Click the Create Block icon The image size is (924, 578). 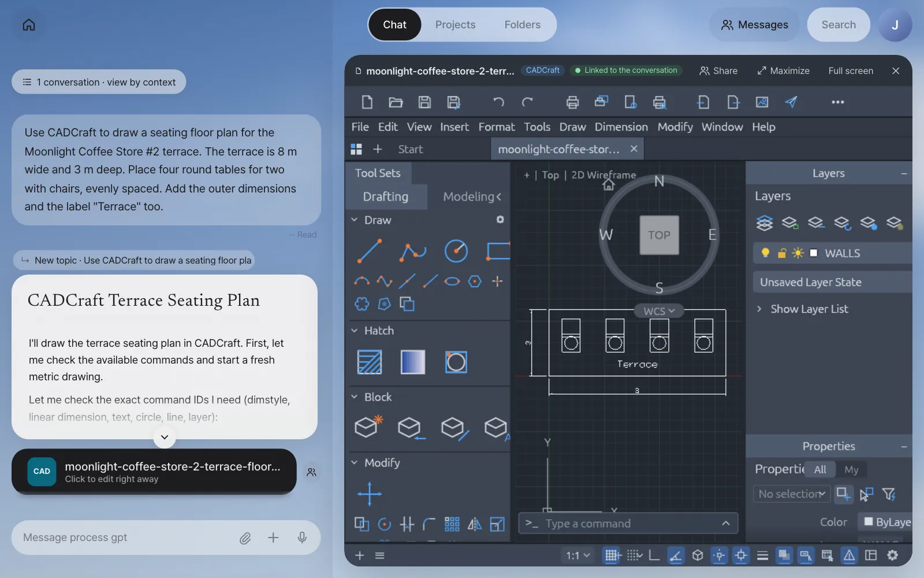coord(368,427)
